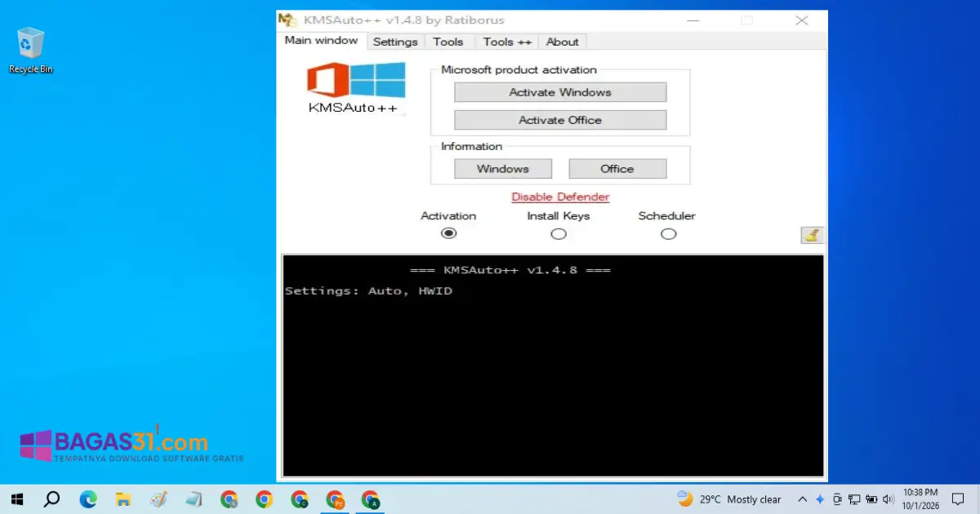Open Chrome icon with orange Pc badge
The height and width of the screenshot is (514, 980).
coord(334,498)
